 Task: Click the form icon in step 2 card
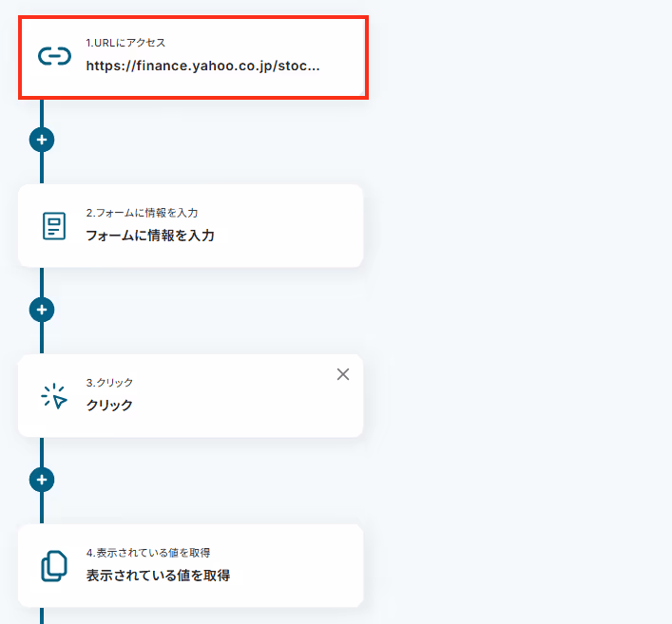pyautogui.click(x=54, y=226)
